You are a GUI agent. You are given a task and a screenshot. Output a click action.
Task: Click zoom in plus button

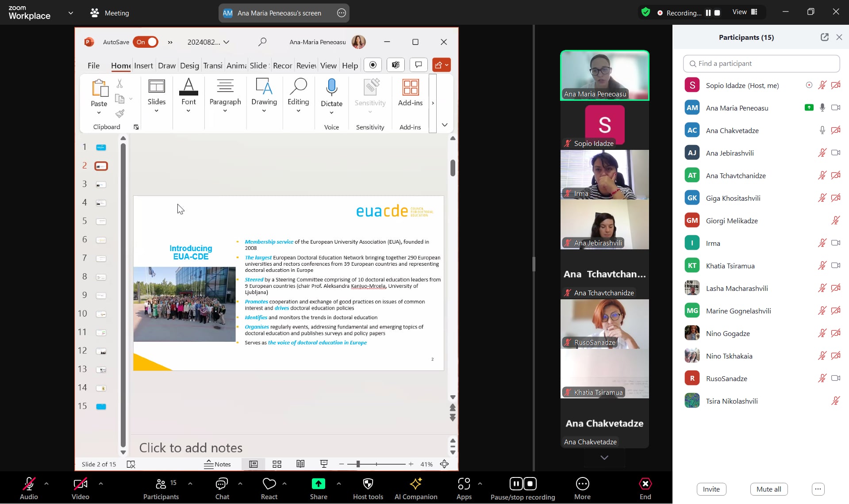click(411, 464)
